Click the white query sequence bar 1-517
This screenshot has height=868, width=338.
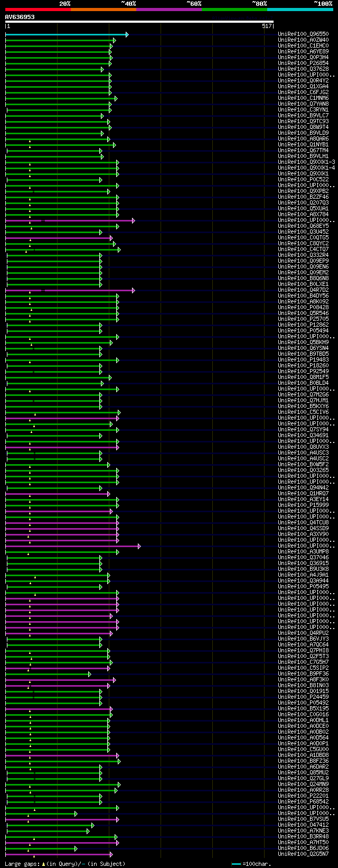139,22
